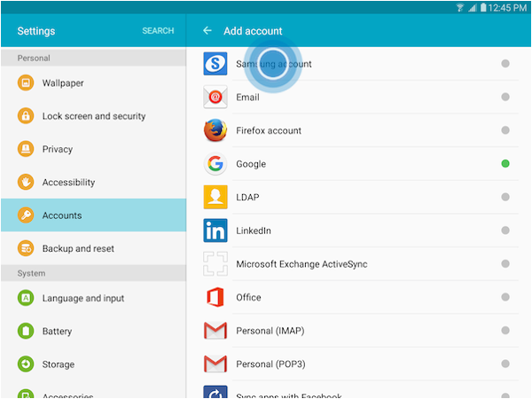The image size is (532, 399).
Task: Tap the Battery icon in sidebar
Action: (26, 331)
